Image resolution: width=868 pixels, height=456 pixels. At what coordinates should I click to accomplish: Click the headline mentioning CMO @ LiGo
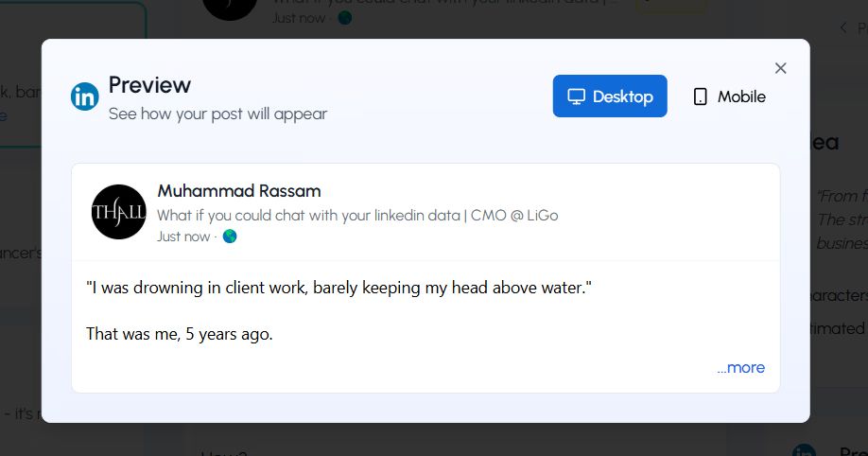357,216
